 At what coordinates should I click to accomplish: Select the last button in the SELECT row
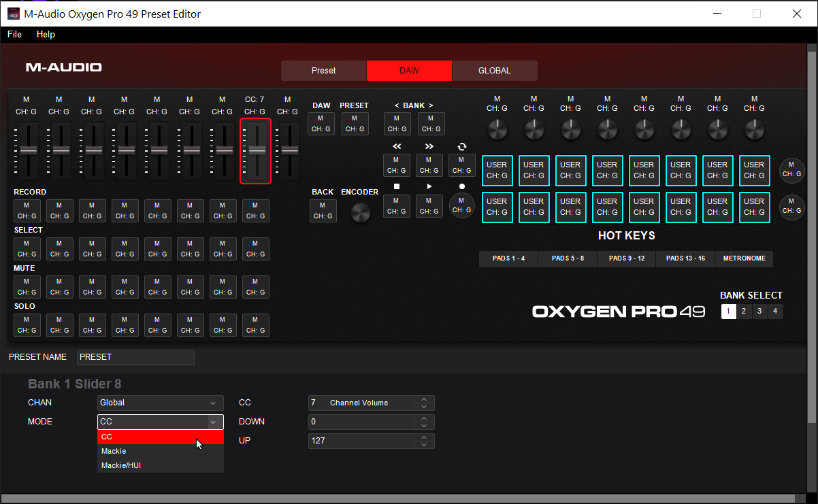[x=256, y=249]
